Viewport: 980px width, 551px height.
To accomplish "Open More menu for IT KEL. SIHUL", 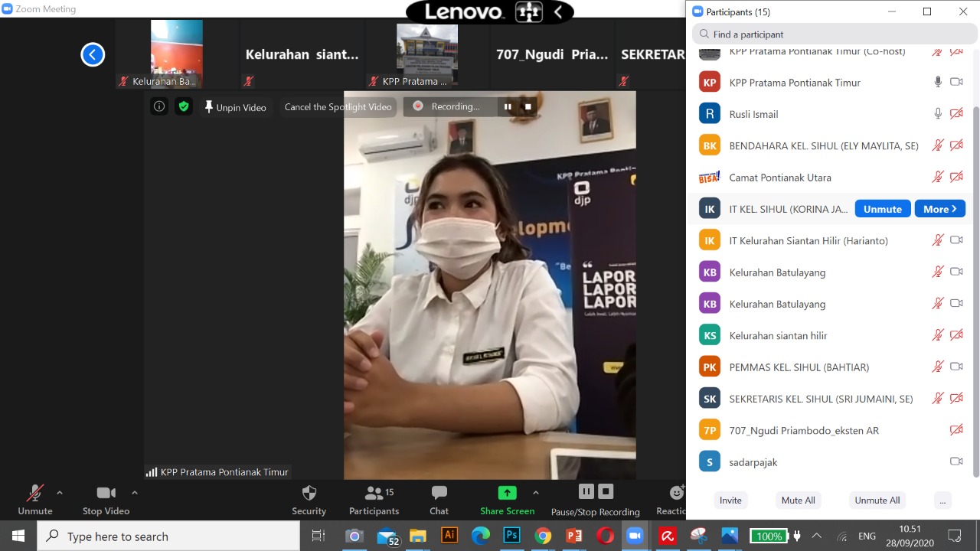I will [939, 209].
